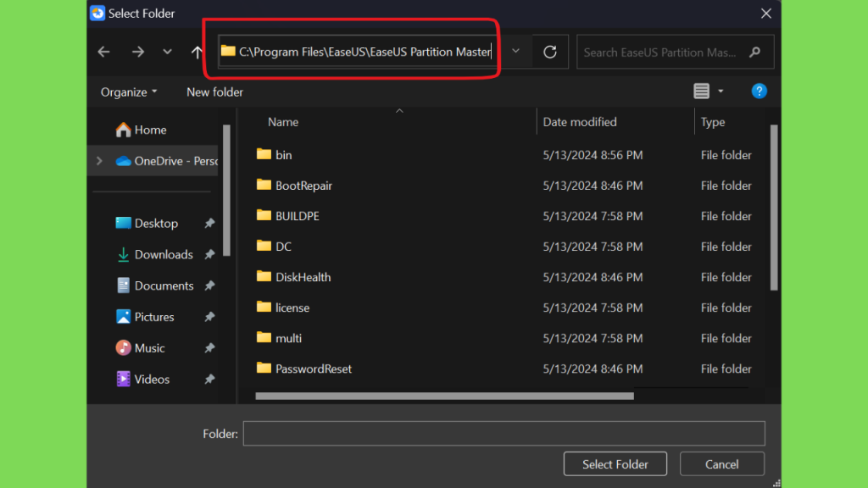Select the BUILDPE folder

click(x=298, y=216)
